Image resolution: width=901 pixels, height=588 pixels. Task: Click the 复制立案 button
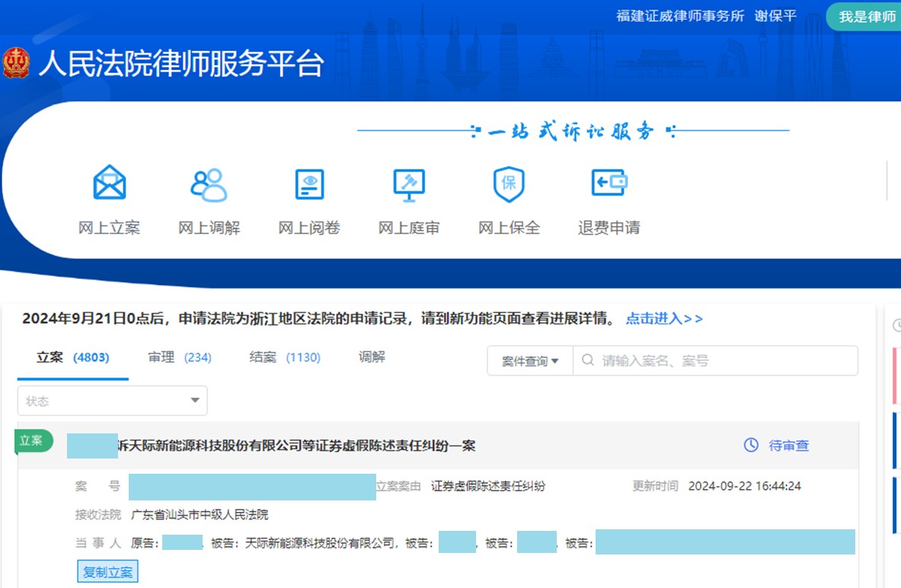pos(107,572)
